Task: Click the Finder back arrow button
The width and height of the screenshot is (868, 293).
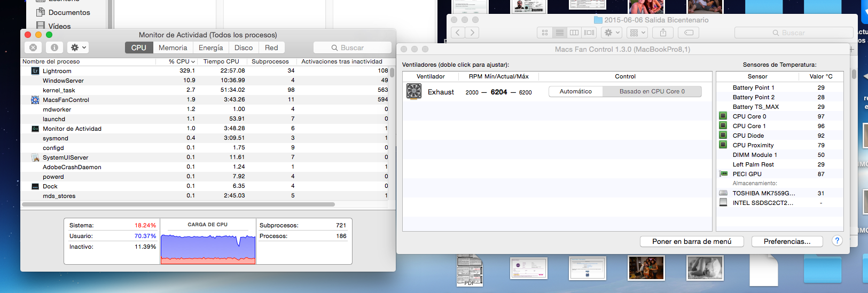Action: pyautogui.click(x=458, y=33)
